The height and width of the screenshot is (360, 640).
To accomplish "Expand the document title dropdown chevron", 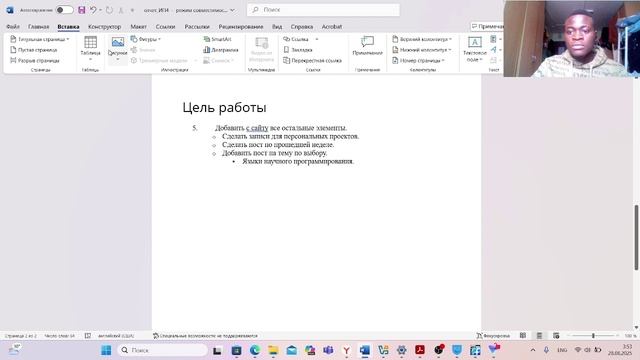I will 232,10.
